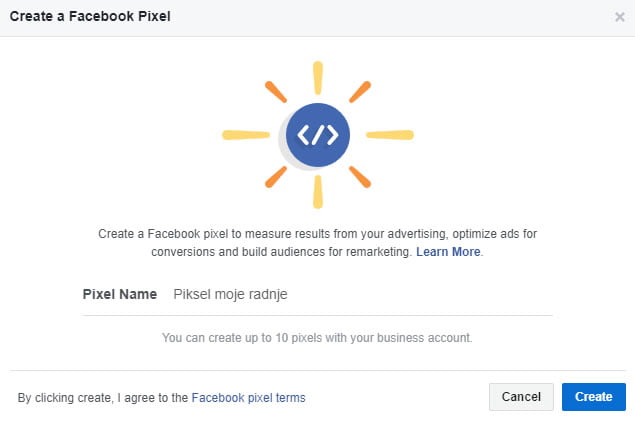This screenshot has height=421, width=635.
Task: Click the pixel description paragraph text
Action: pyautogui.click(x=317, y=242)
